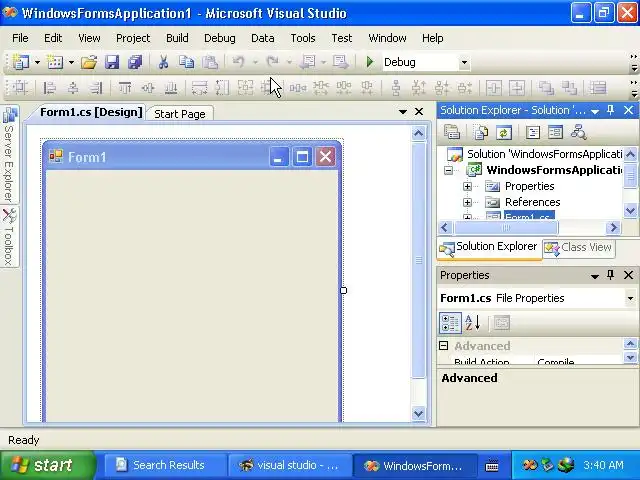Collapse the WindowsFormsApplication project node
The height and width of the screenshot is (480, 640).
tap(449, 170)
